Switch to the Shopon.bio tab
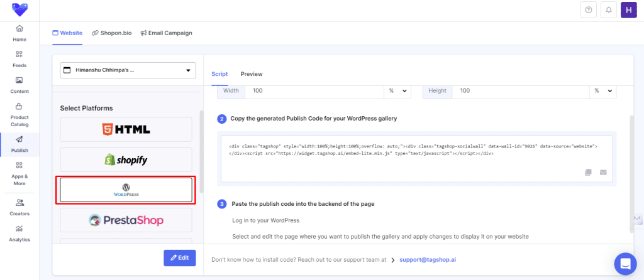644x280 pixels. (x=113, y=33)
